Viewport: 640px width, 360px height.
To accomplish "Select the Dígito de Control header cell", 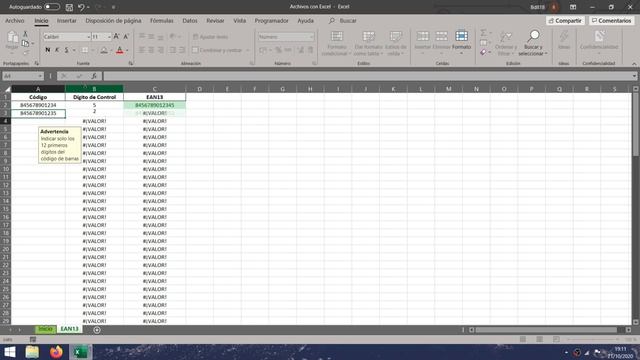I will pos(94,97).
